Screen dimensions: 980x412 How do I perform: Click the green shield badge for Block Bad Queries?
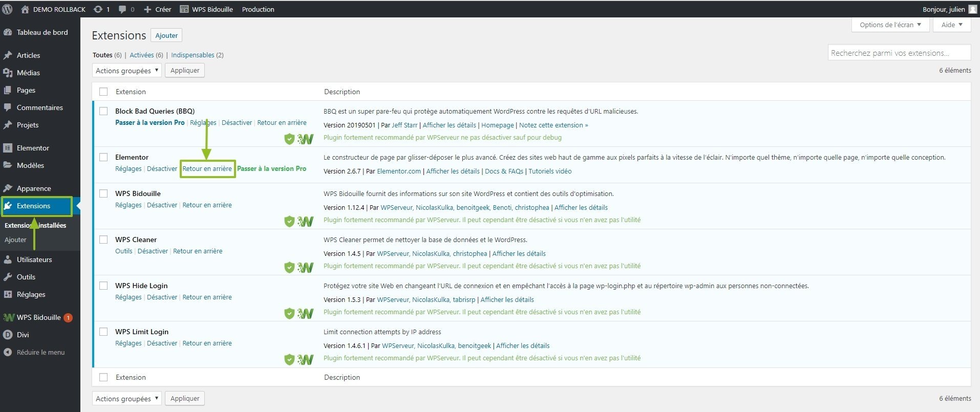point(289,139)
